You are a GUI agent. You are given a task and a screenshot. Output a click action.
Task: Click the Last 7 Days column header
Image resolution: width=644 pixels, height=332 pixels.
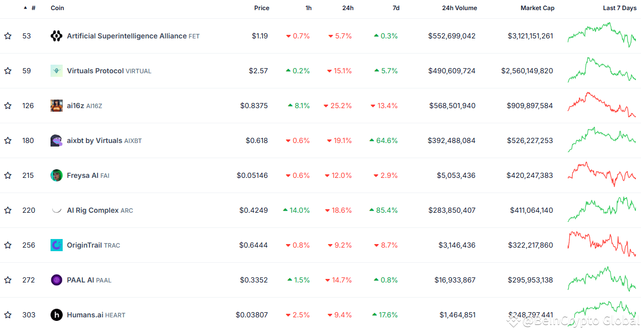click(620, 8)
